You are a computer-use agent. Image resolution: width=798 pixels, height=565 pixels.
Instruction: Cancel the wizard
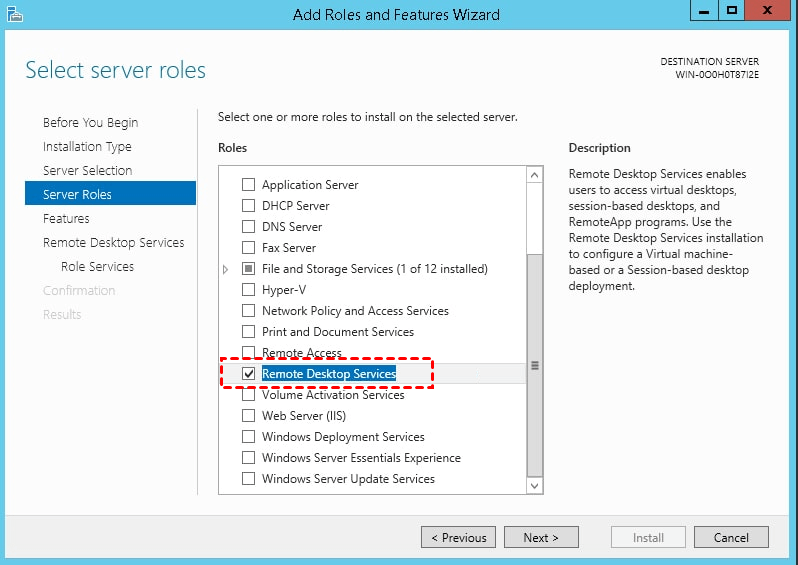[731, 537]
